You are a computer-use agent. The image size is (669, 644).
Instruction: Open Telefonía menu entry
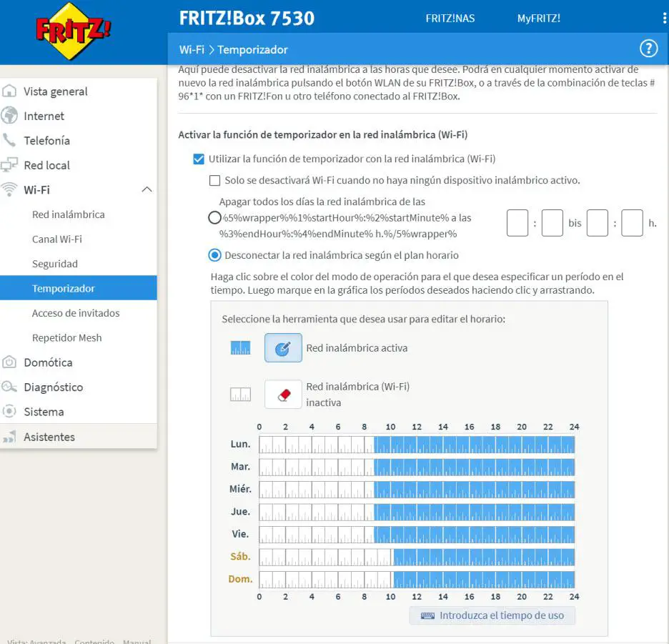47,140
